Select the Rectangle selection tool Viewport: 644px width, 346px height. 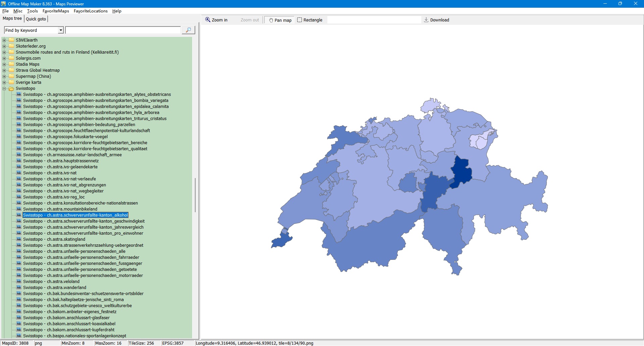point(310,20)
